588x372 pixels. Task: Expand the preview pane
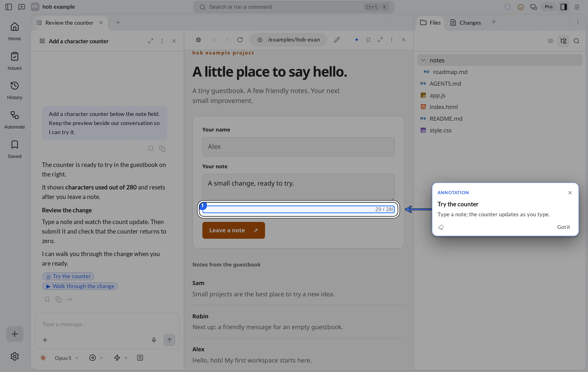[380, 40]
